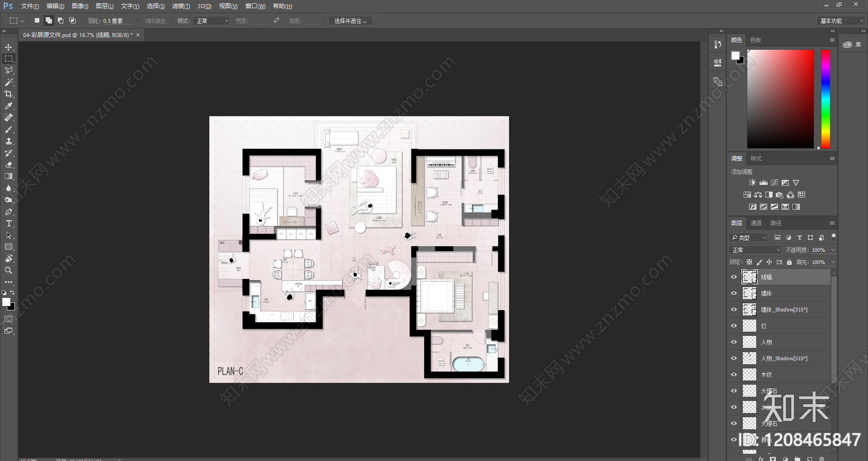Click the hue spectrum slider
This screenshot has height=461, width=868.
click(x=825, y=99)
